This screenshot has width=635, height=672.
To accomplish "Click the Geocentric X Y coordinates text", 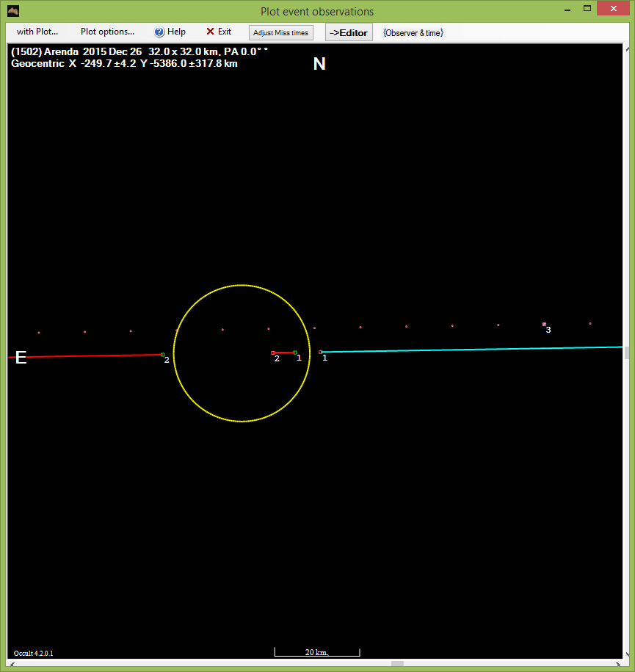I will tap(124, 63).
